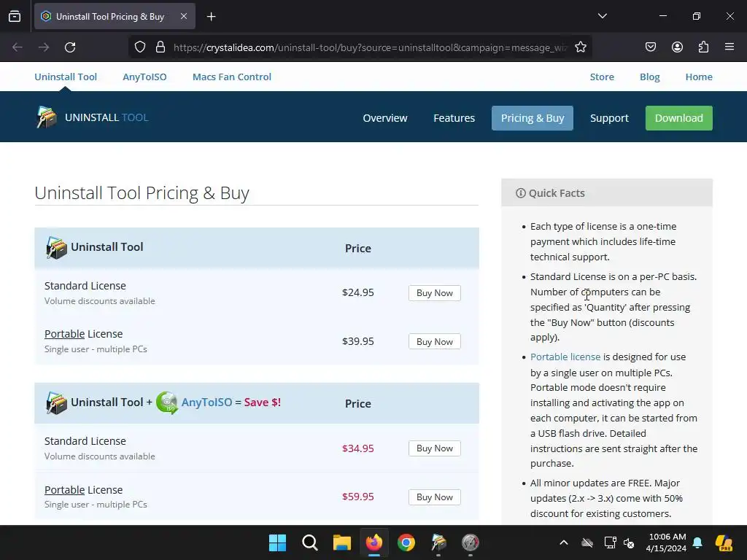The image size is (747, 560).
Task: Open the Windows Start menu
Action: 277,542
